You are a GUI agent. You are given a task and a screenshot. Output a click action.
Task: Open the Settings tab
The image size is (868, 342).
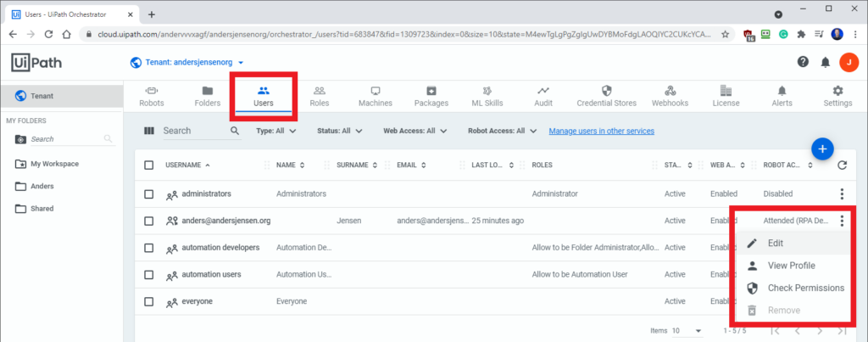coord(837,97)
